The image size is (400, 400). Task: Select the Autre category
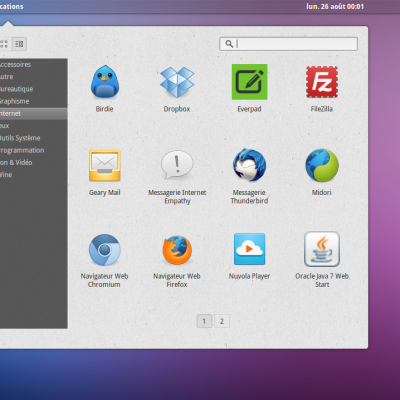coord(34,77)
